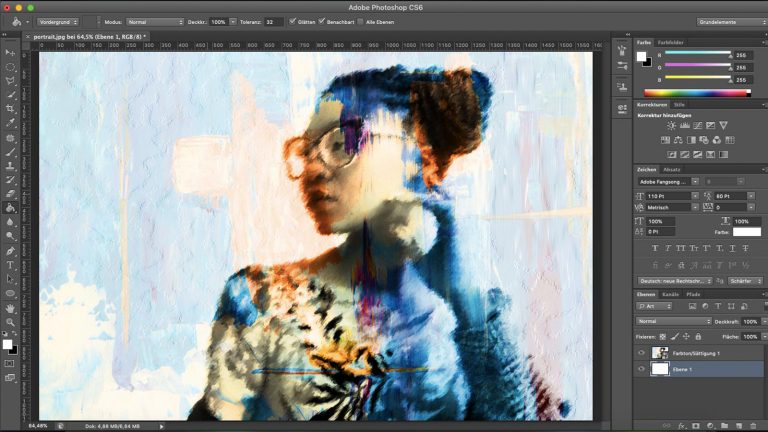Image resolution: width=768 pixels, height=432 pixels.
Task: Open the Modus dropdown in options bar
Action: (x=155, y=21)
